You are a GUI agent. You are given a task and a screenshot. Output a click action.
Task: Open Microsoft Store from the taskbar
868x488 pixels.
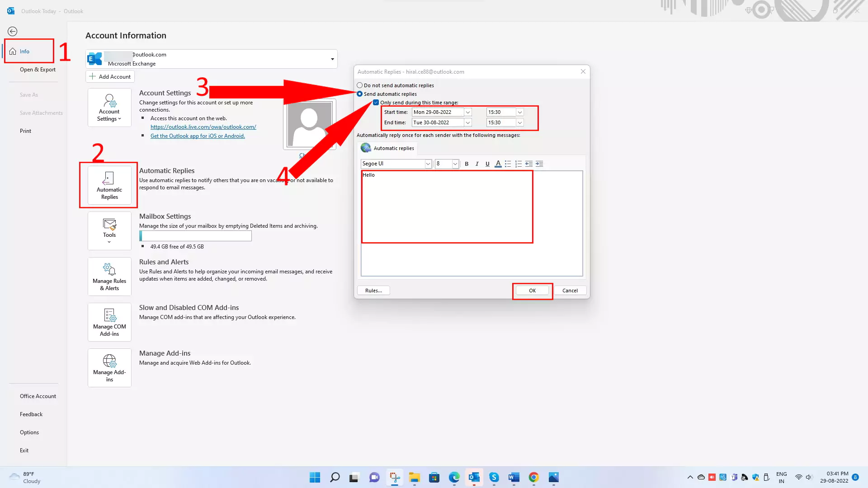click(x=434, y=477)
